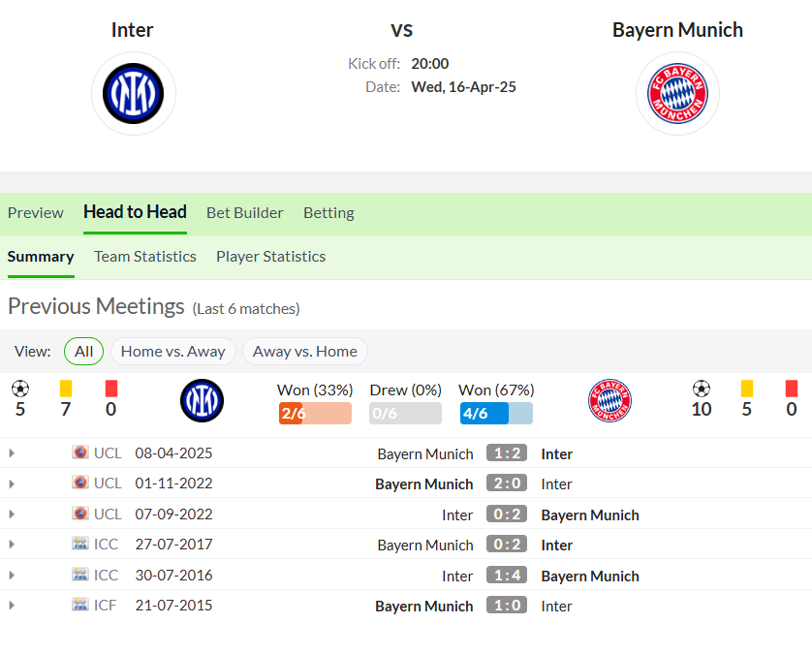This screenshot has height=655, width=812.
Task: Click the 'Drew (0%)' label
Action: 405,390
